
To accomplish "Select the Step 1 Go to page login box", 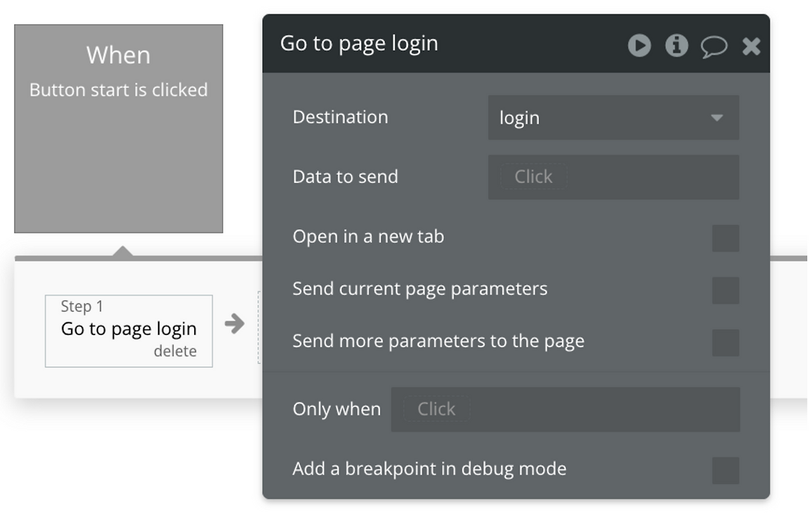I will (128, 329).
